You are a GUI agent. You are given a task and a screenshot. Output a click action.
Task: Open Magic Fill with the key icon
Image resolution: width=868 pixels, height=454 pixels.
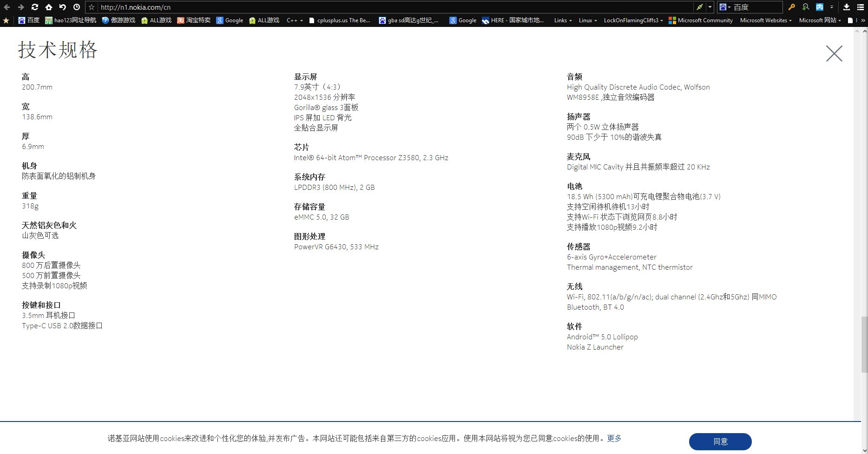792,7
